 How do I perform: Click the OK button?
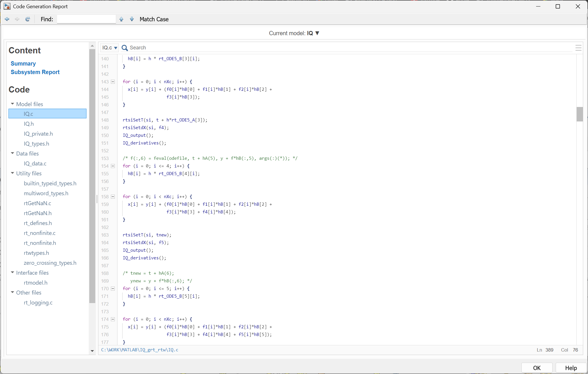537,368
